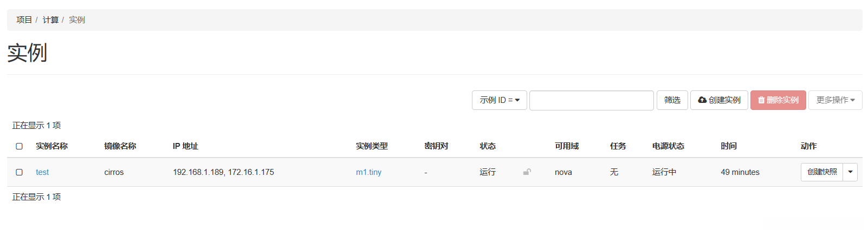Focus the filter text input box
Viewport: 868px width, 235px height.
pos(591,100)
